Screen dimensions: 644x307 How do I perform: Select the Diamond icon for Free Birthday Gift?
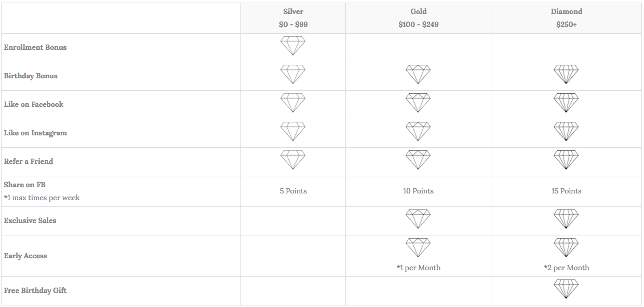pos(566,289)
